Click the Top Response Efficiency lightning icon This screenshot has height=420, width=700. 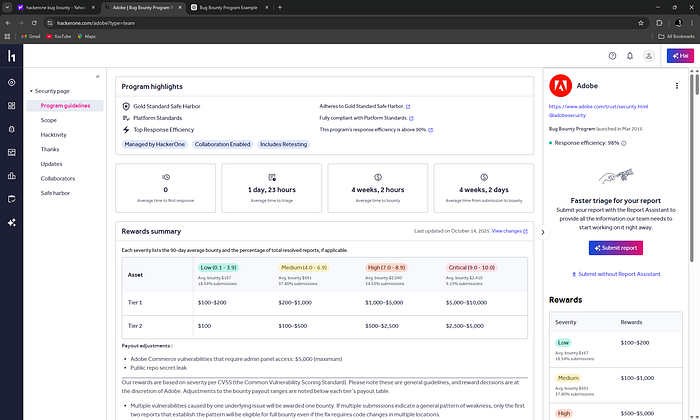pos(126,129)
